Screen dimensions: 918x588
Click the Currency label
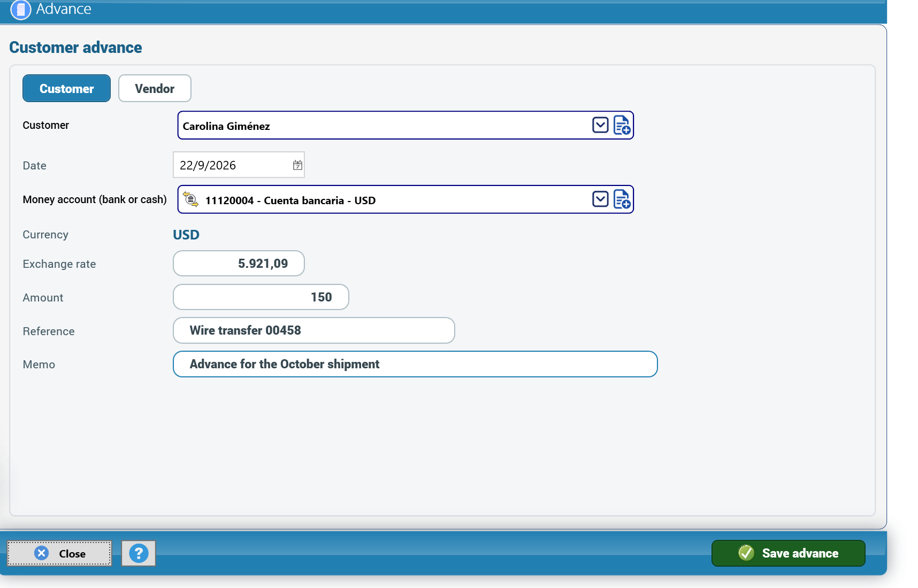pos(45,235)
